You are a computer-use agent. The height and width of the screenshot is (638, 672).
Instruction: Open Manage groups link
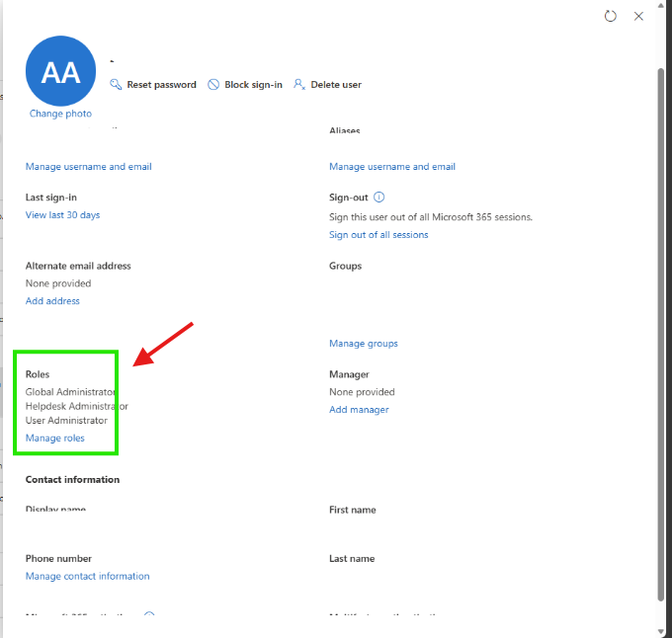364,344
